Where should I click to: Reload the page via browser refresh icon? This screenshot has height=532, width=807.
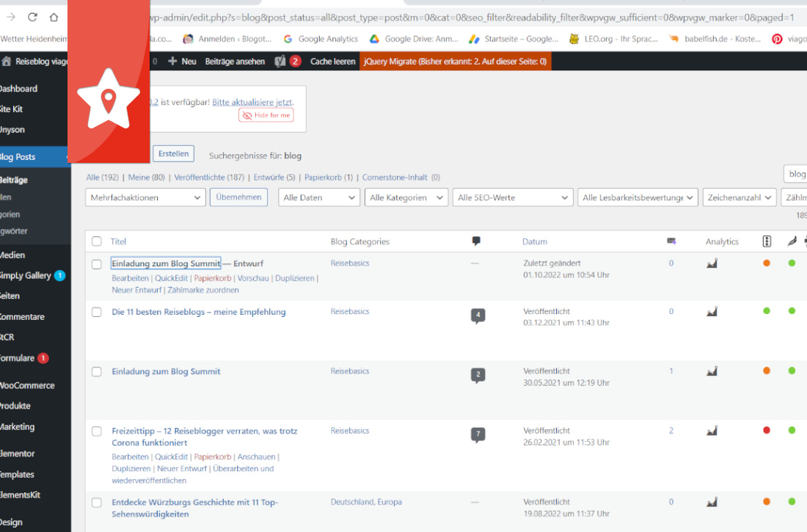(32, 17)
